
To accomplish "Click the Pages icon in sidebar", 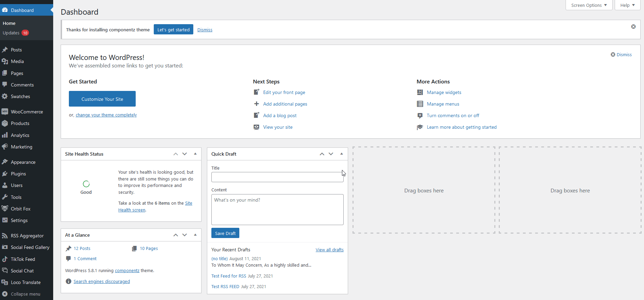I will click(x=5, y=73).
